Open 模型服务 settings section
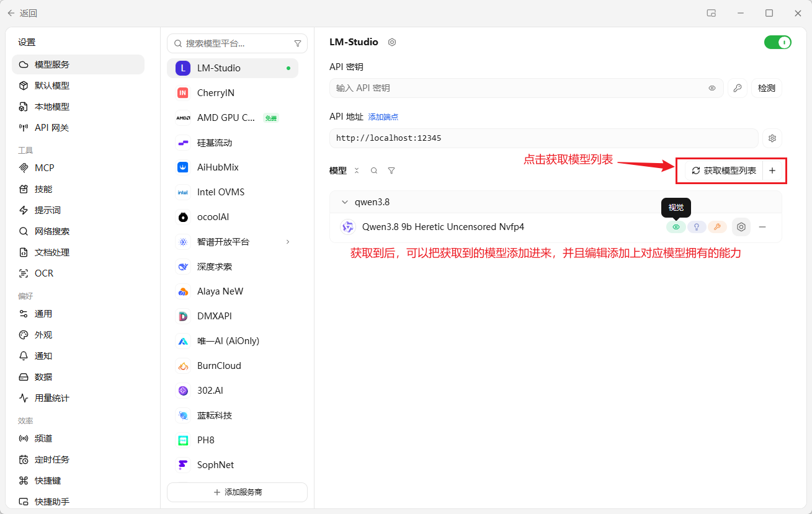Image resolution: width=812 pixels, height=514 pixels. [78, 64]
